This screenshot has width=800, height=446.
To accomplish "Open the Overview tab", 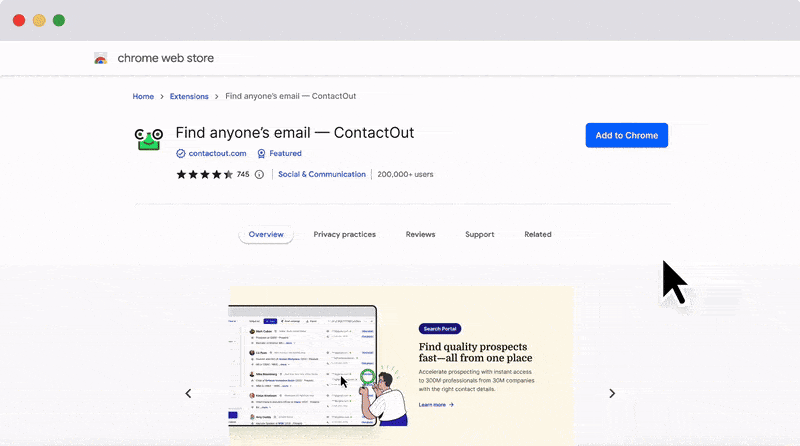I will coord(266,234).
